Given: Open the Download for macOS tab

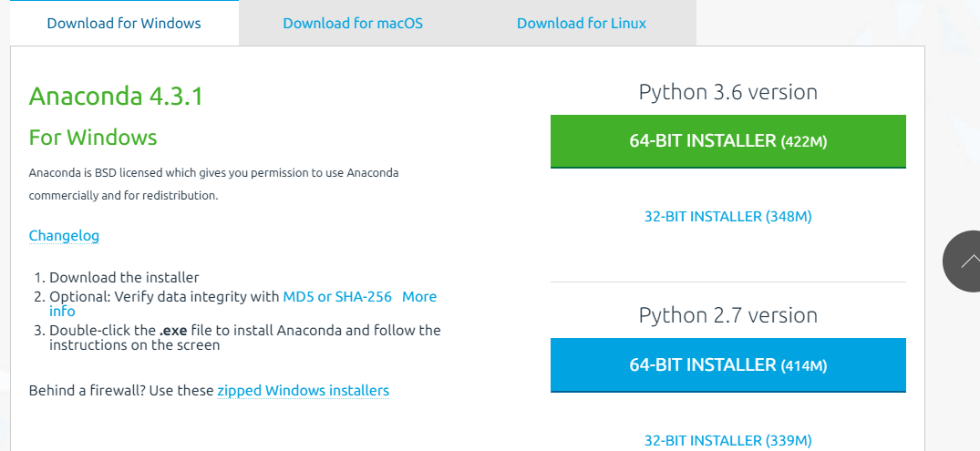Looking at the screenshot, I should (353, 23).
